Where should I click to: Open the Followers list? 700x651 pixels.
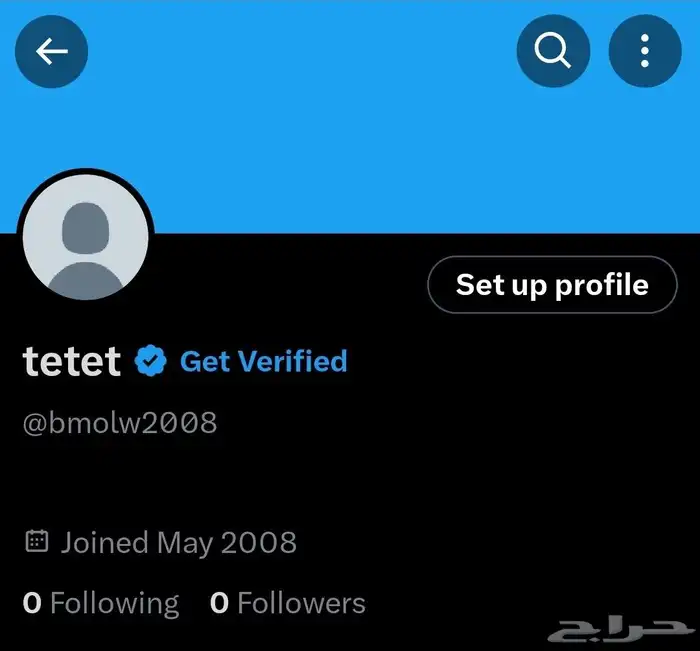[x=301, y=603]
